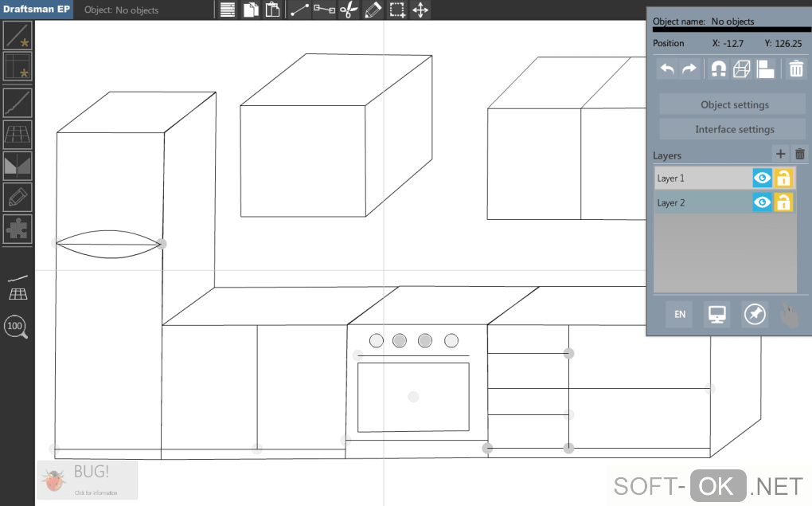Viewport: 812px width, 506px height.
Task: Select the pencil tool in the top toolbar
Action: (x=373, y=10)
